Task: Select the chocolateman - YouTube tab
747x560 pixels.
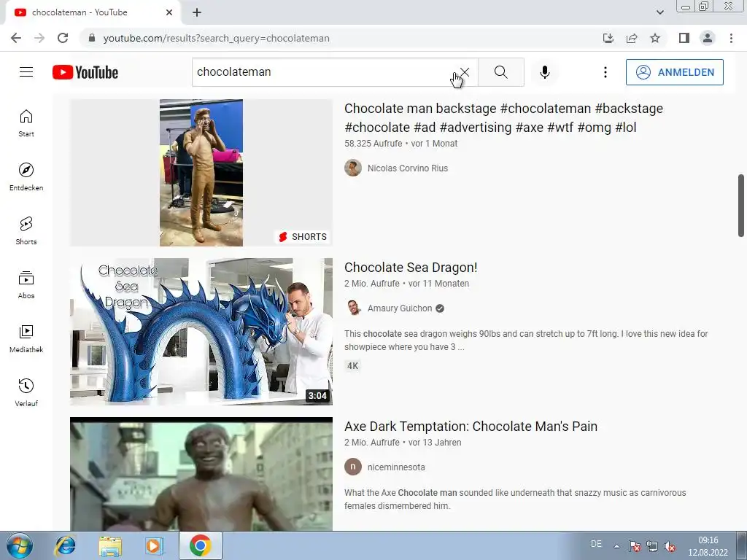Action: (93, 13)
